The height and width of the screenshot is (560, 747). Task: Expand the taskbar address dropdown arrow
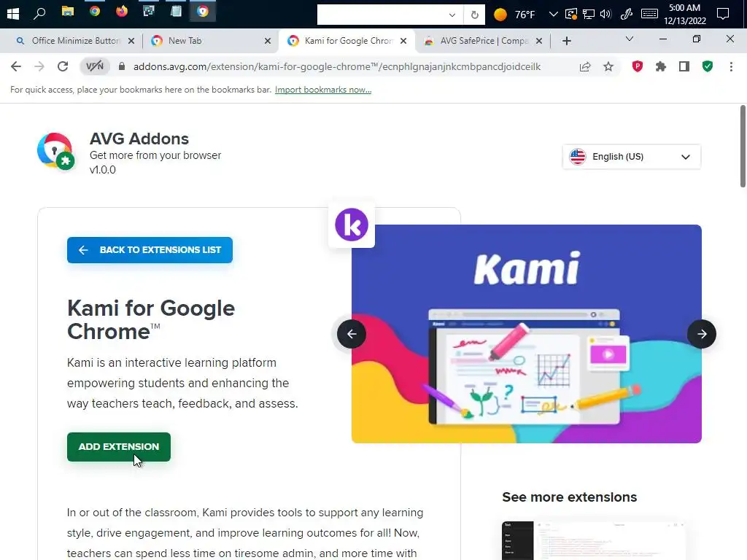point(452,15)
